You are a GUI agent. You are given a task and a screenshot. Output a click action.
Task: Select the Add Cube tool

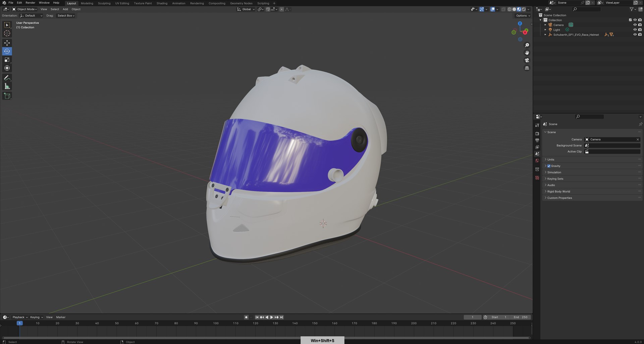(7, 96)
